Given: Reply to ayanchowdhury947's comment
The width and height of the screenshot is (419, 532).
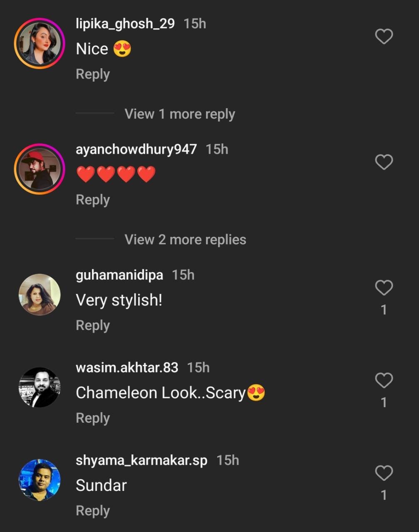Looking at the screenshot, I should pyautogui.click(x=92, y=200).
